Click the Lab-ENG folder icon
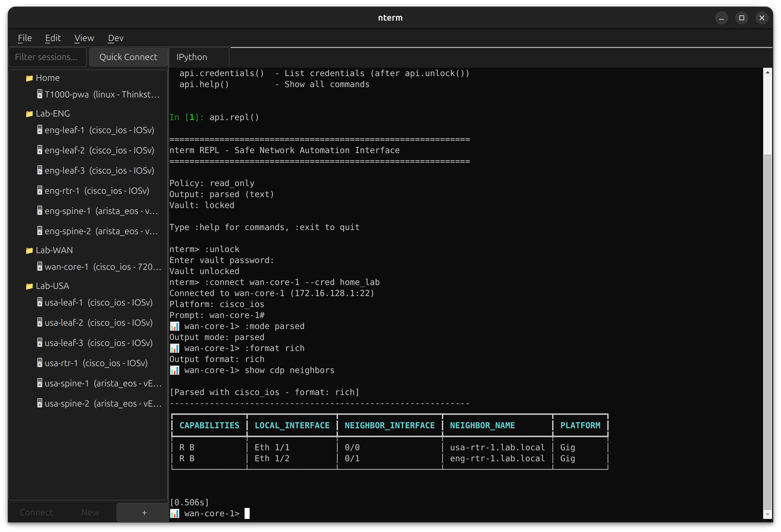 pos(30,114)
